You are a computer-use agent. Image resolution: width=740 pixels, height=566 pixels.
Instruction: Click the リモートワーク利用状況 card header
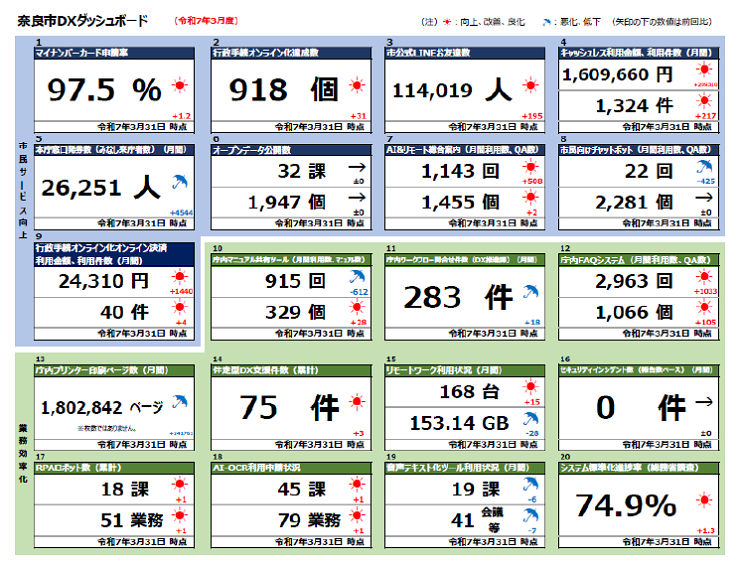(465, 370)
